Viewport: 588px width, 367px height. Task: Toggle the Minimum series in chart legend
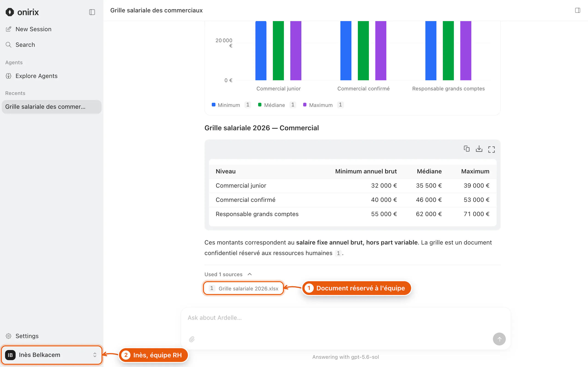pyautogui.click(x=226, y=105)
